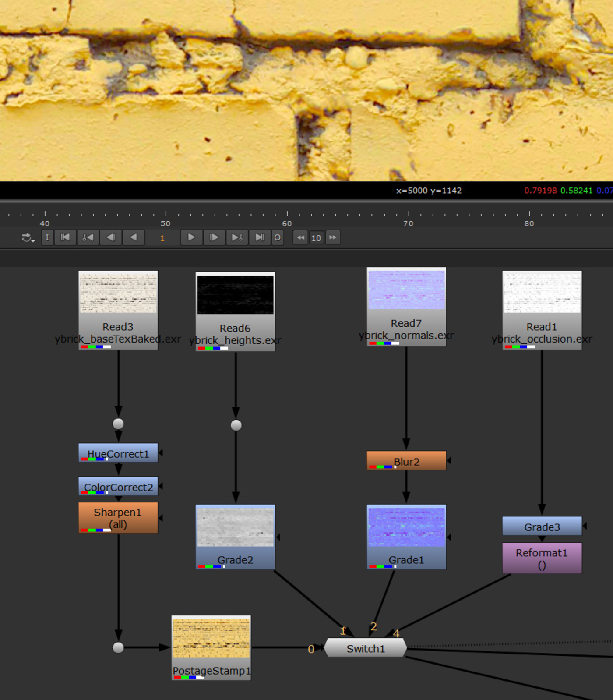Select the Reformat1 node
This screenshot has width=613, height=700.
click(542, 558)
